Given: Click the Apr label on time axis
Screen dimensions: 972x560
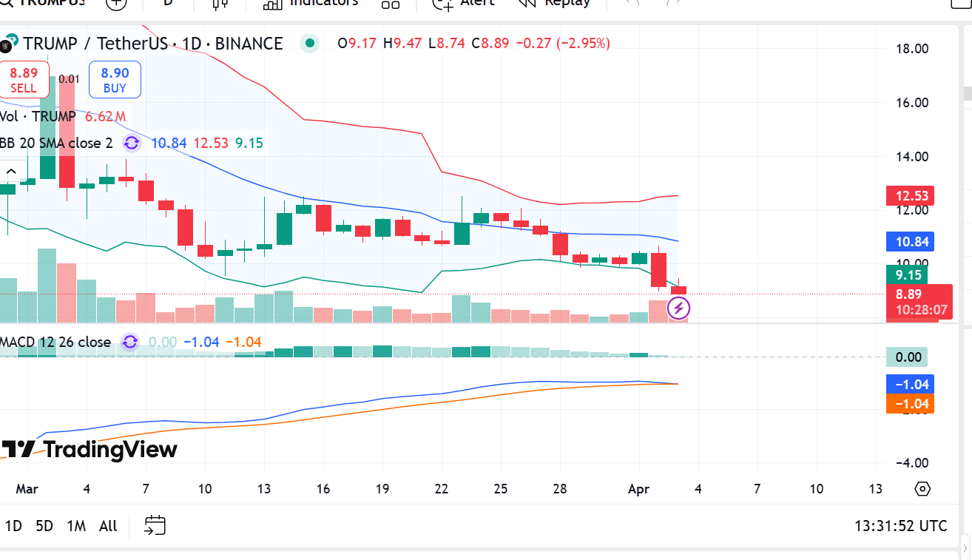Looking at the screenshot, I should coord(638,489).
